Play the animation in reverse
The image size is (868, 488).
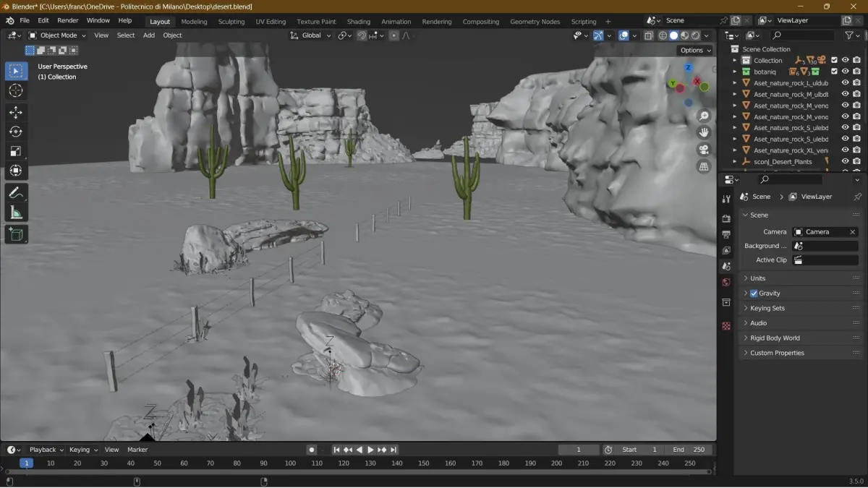click(359, 450)
